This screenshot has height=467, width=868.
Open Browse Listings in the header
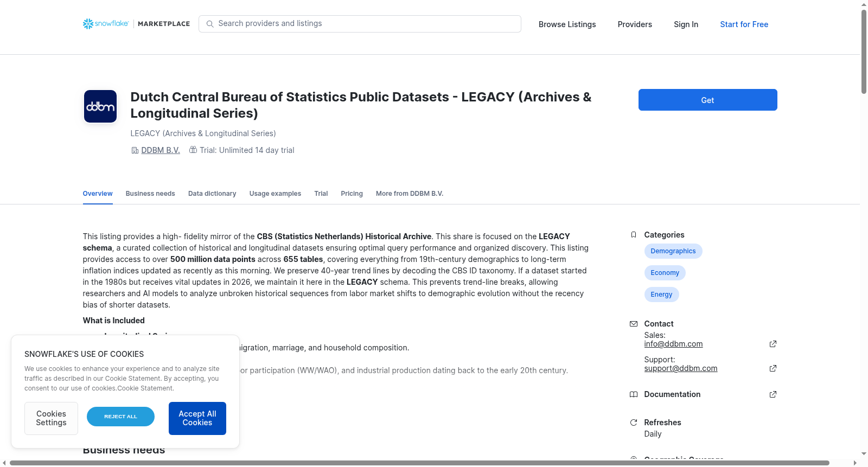567,24
